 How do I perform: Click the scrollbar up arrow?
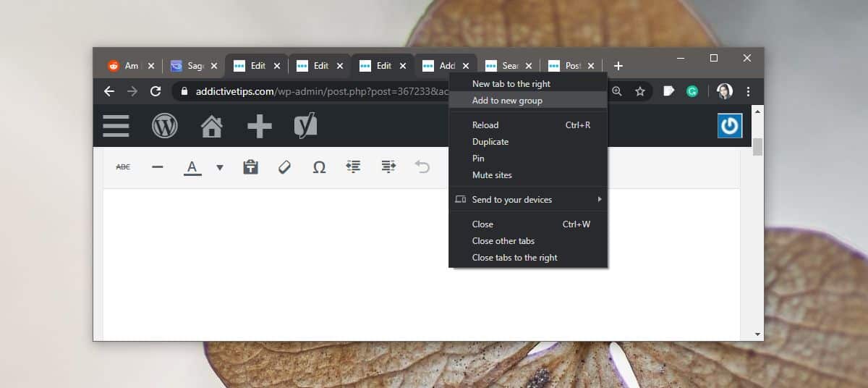[758, 110]
